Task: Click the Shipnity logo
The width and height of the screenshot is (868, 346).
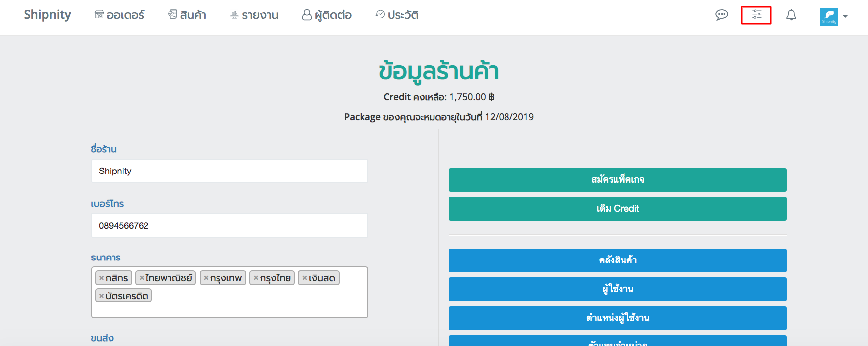Action: (x=48, y=15)
